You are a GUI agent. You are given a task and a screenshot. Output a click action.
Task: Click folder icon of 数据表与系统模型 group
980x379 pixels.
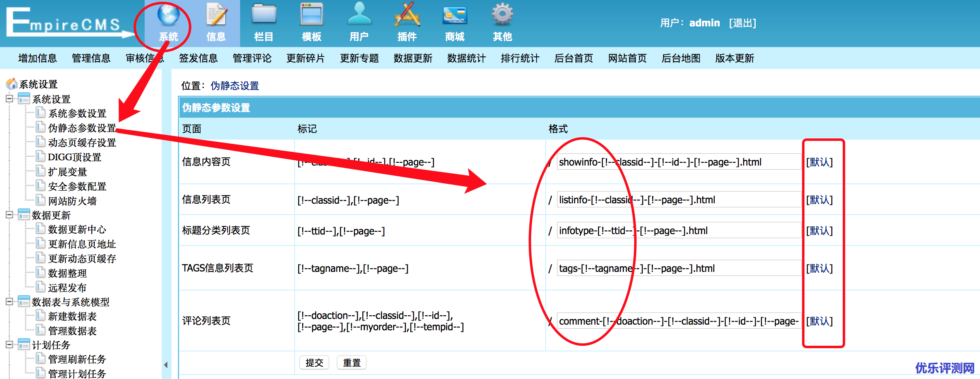pyautogui.click(x=24, y=301)
